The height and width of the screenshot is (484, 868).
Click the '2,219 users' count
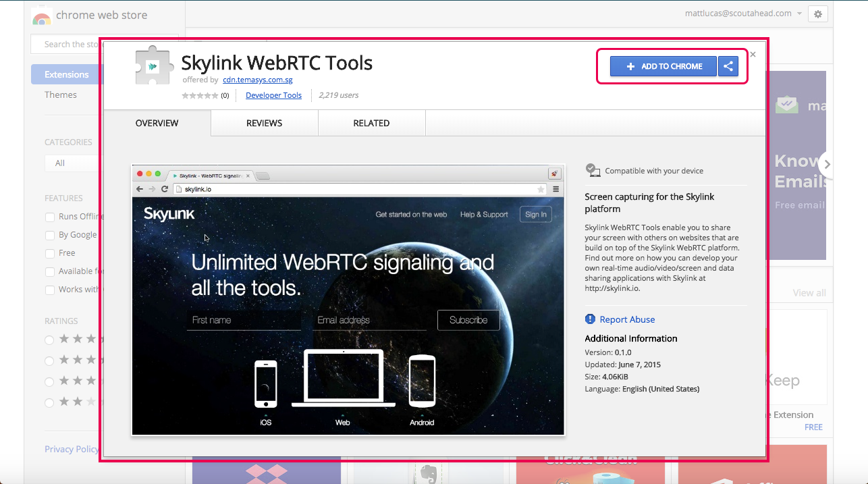[x=338, y=95]
